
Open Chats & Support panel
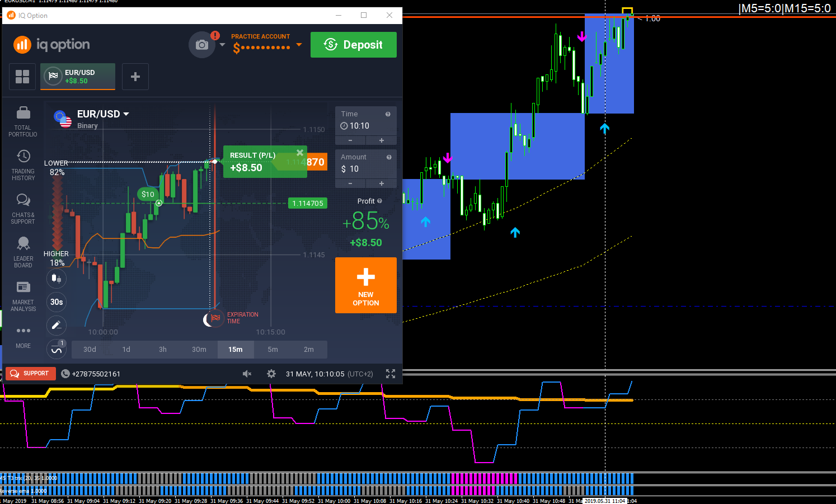[x=23, y=209]
